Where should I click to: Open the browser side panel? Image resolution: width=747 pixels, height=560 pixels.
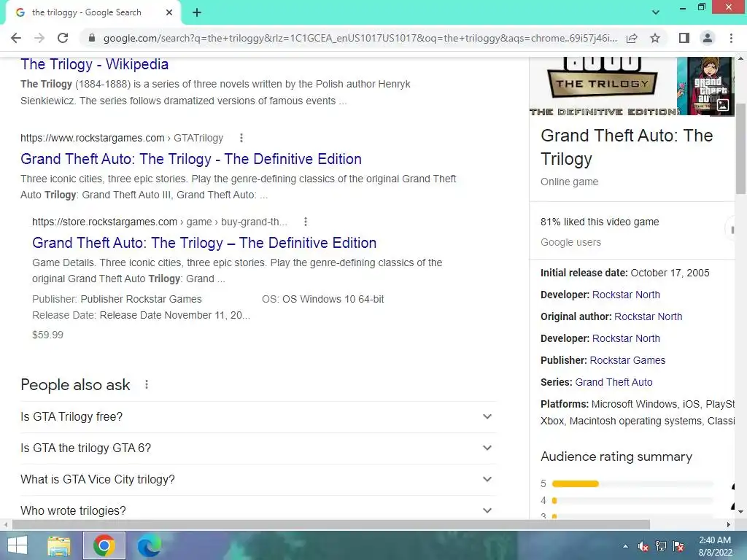click(684, 38)
